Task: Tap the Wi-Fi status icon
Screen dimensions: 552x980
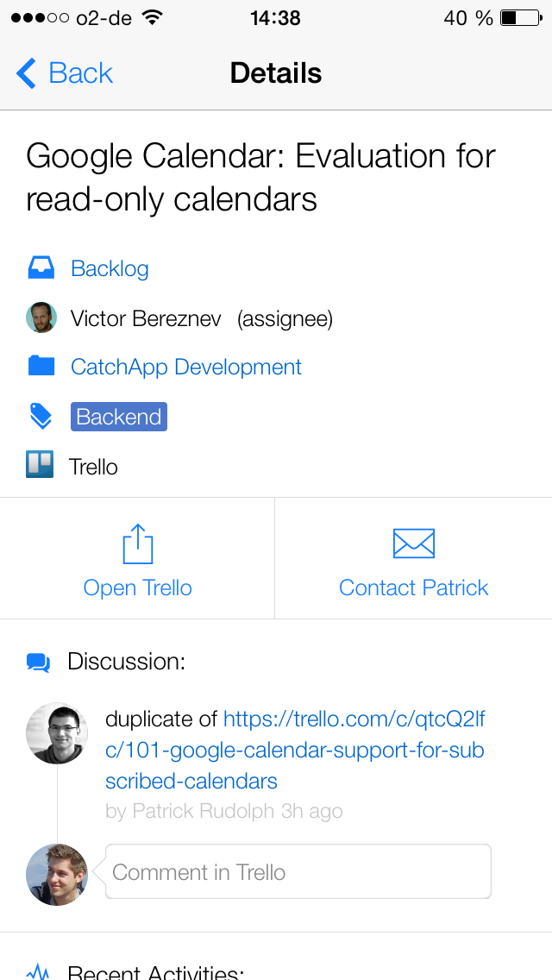Action: click(151, 17)
